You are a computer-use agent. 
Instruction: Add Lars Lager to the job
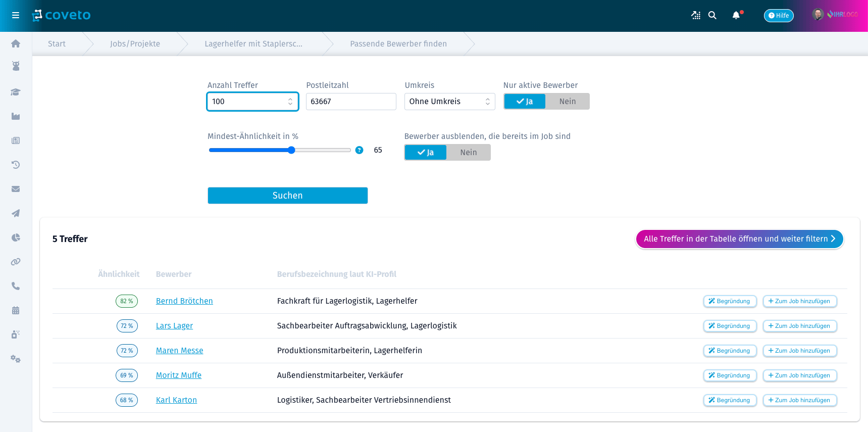pyautogui.click(x=799, y=326)
